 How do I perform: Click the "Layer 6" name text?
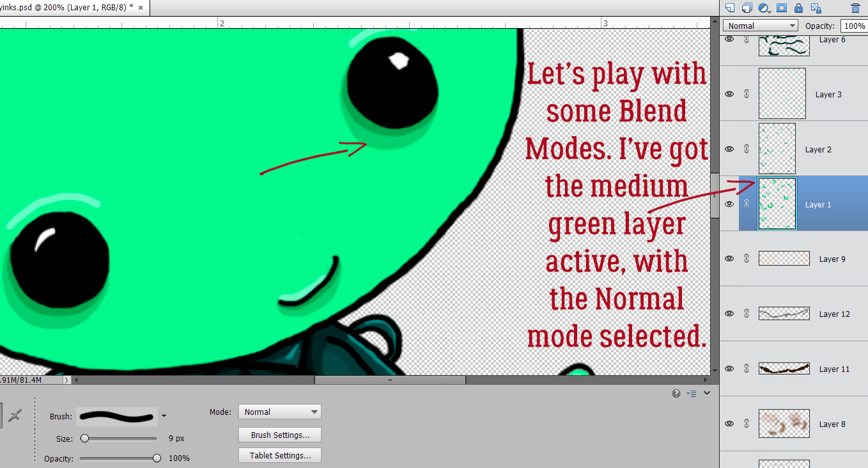(832, 39)
